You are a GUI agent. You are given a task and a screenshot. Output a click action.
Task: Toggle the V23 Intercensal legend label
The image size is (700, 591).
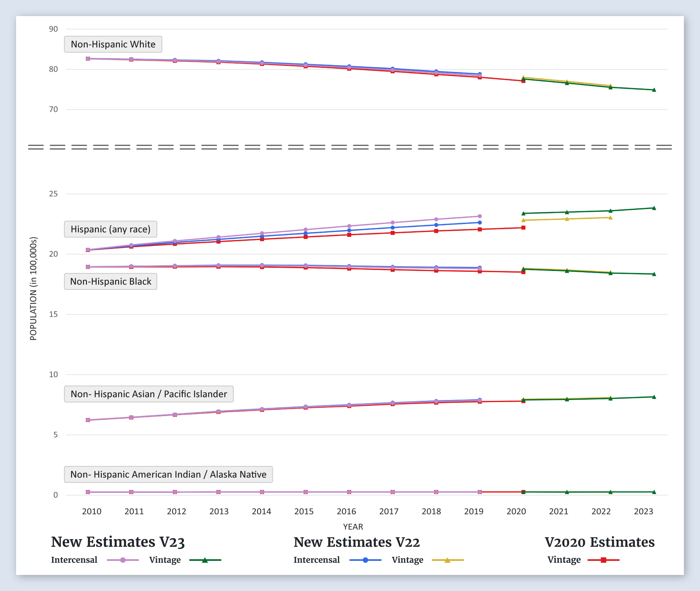tap(74, 560)
